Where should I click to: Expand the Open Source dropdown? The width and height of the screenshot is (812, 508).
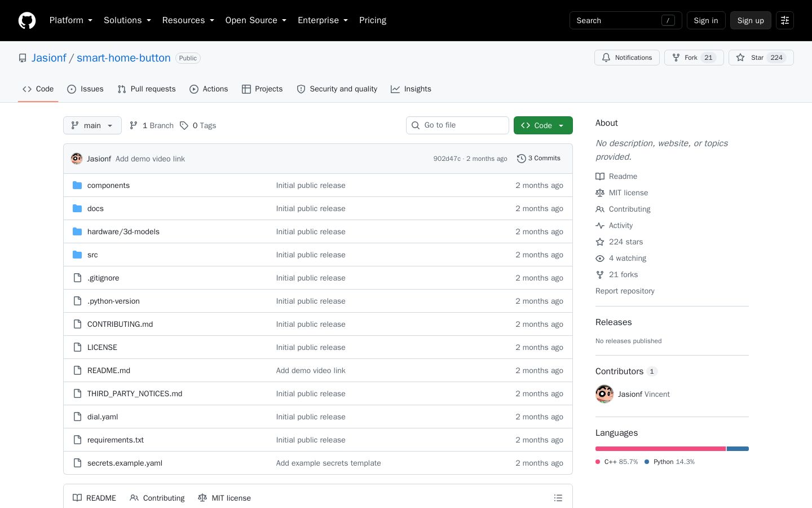click(256, 20)
